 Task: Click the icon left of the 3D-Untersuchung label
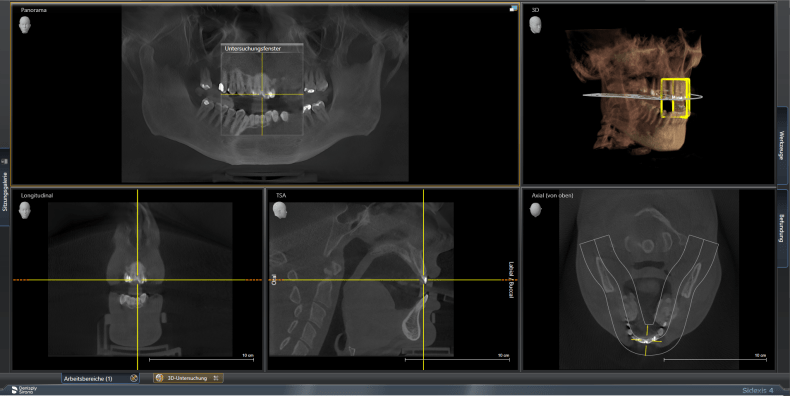coord(160,378)
